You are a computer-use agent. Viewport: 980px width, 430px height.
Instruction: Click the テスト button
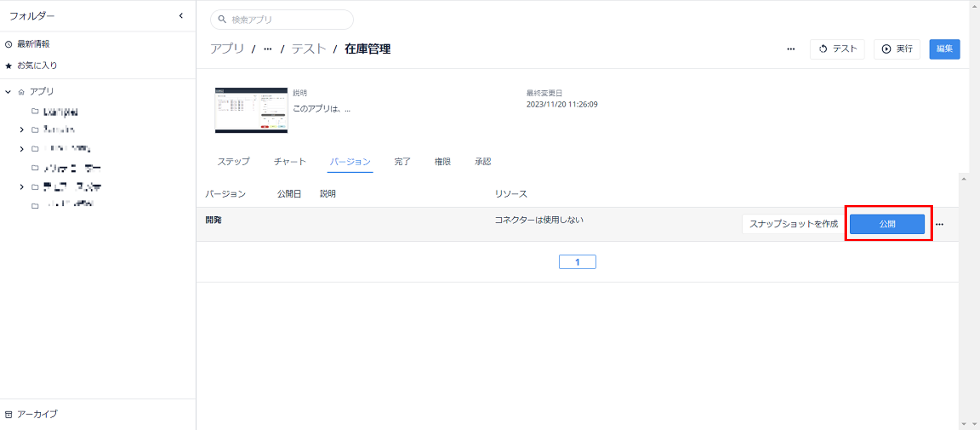click(x=837, y=49)
